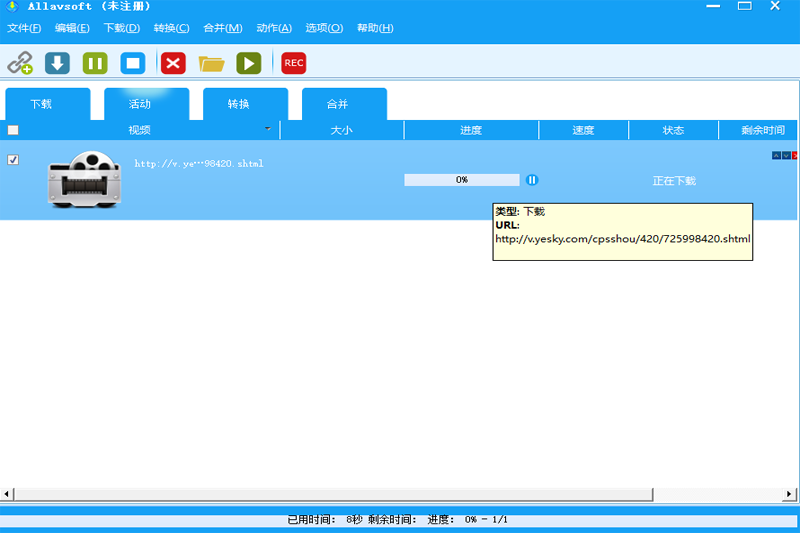800x533 pixels.
Task: Open the 文件(F) menu
Action: coord(24,28)
